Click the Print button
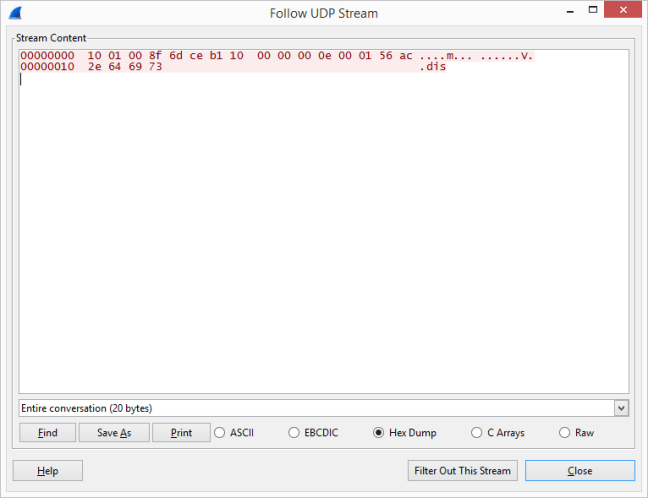Viewport: 648px width, 498px height. coord(181,433)
